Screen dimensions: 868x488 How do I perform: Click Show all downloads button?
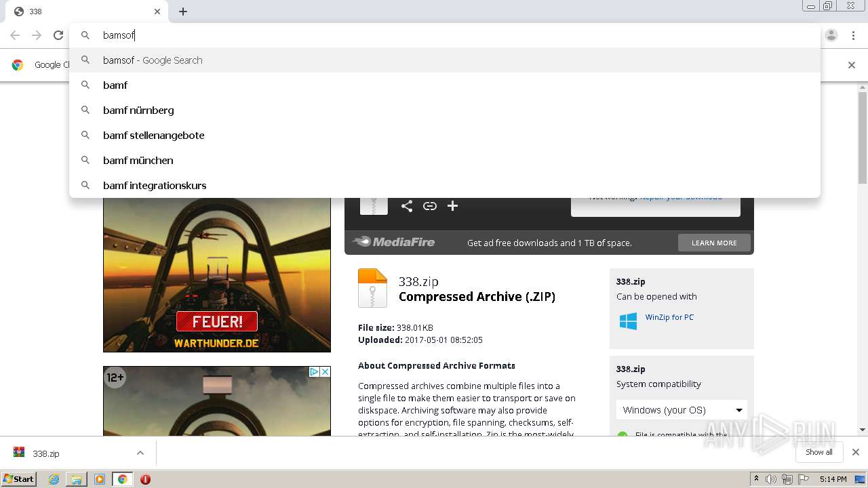pyautogui.click(x=819, y=452)
